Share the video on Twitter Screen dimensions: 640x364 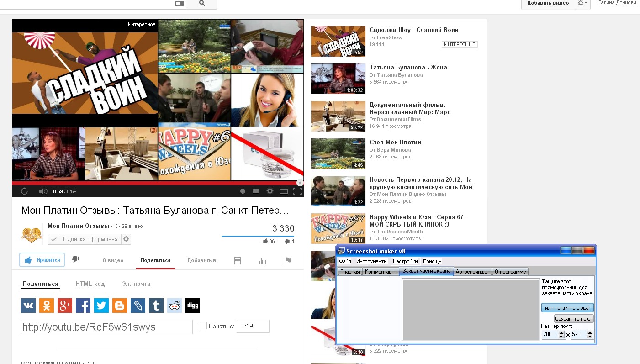(x=101, y=306)
